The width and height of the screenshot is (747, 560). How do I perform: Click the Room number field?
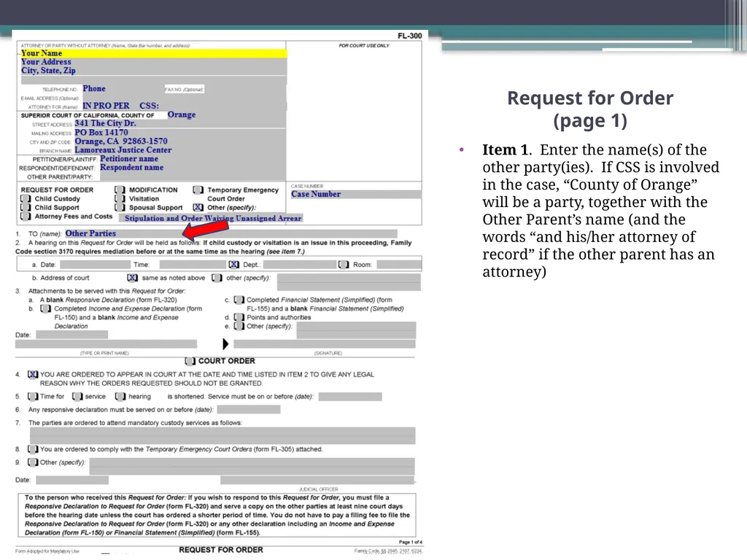399,264
